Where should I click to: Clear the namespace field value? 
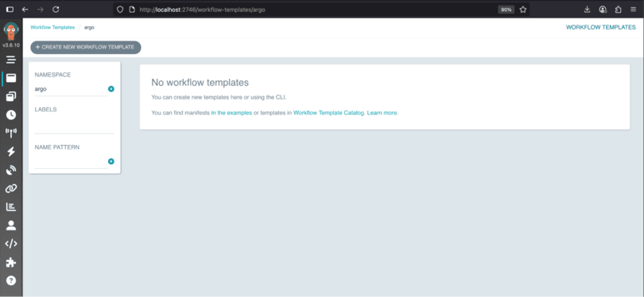[111, 89]
